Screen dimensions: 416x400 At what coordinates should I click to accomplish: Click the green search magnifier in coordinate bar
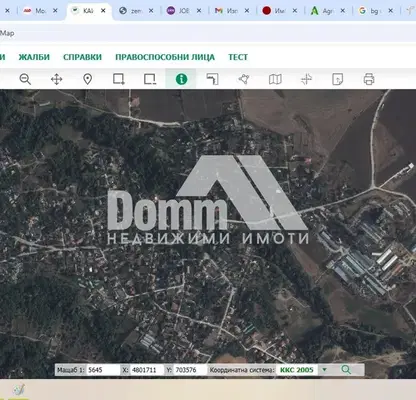tap(346, 370)
